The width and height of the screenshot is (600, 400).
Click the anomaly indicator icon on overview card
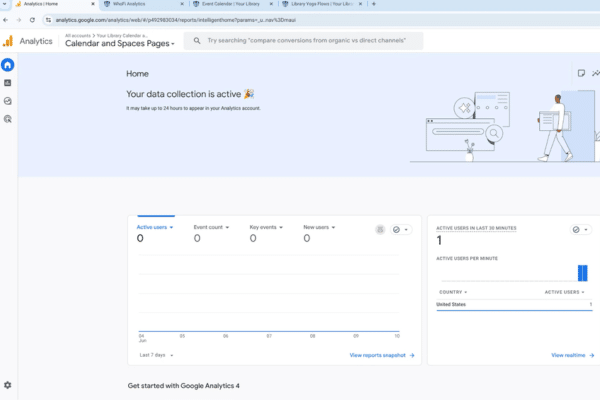tap(380, 230)
